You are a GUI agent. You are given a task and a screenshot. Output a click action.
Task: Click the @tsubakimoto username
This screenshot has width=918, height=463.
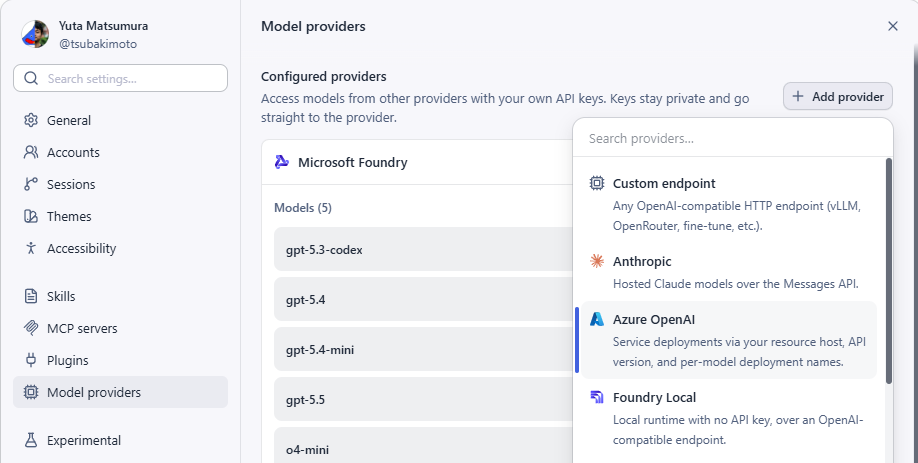click(98, 44)
